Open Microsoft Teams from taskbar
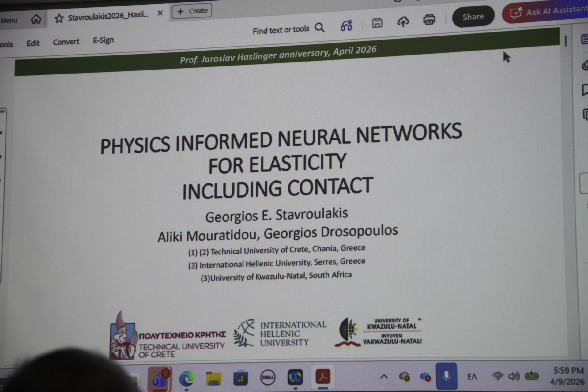588x392 pixels. click(x=160, y=379)
